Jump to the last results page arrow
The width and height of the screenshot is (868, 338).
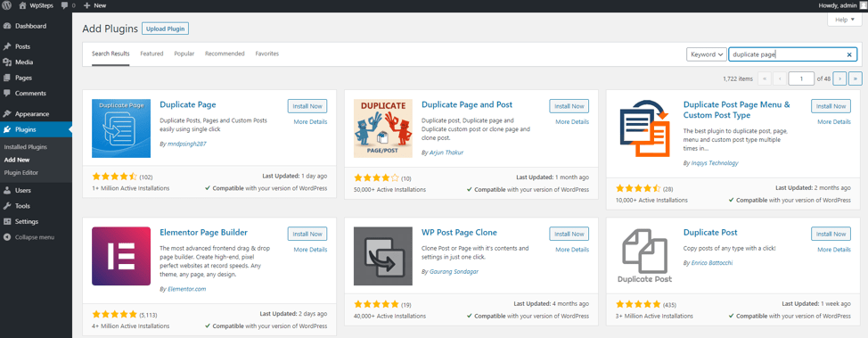click(856, 78)
